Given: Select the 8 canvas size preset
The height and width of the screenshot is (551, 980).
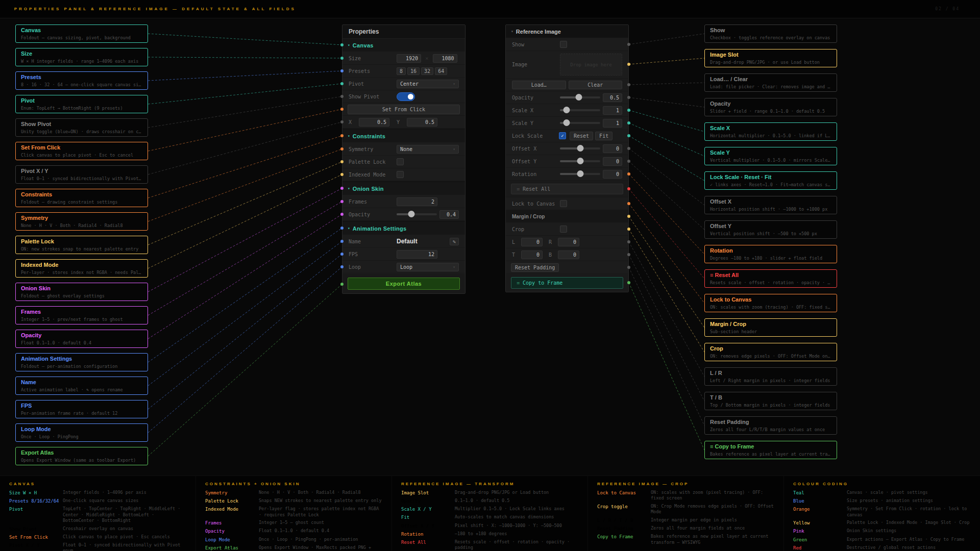Looking at the screenshot, I should [401, 71].
